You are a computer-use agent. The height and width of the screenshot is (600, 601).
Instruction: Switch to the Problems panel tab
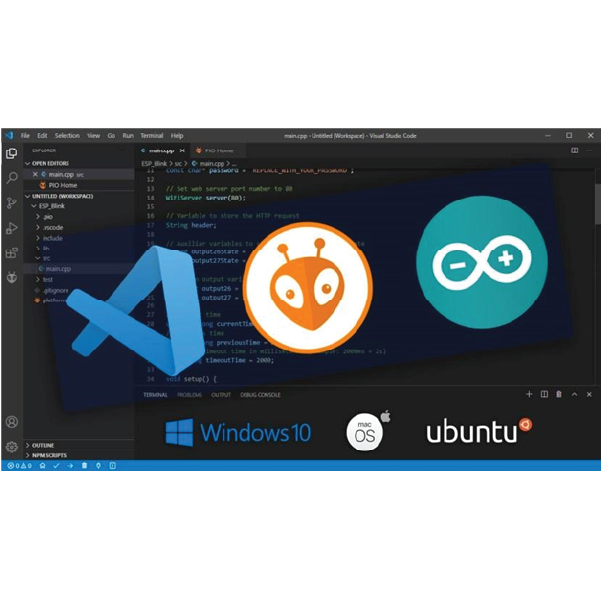tap(189, 395)
